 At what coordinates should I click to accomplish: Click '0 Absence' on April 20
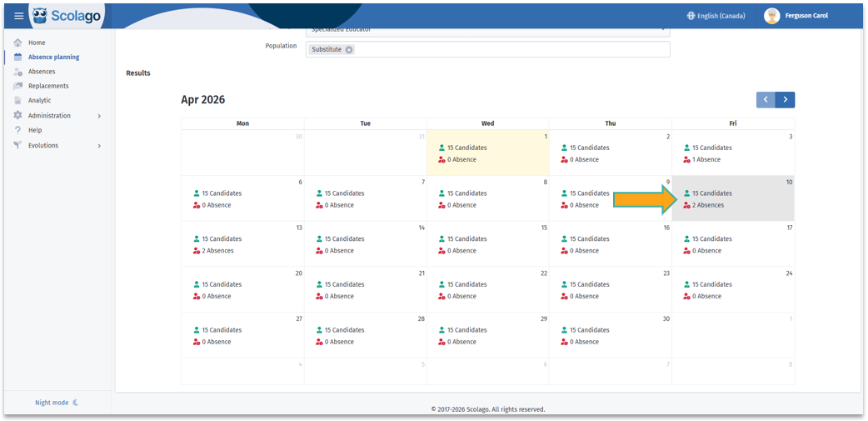point(217,296)
